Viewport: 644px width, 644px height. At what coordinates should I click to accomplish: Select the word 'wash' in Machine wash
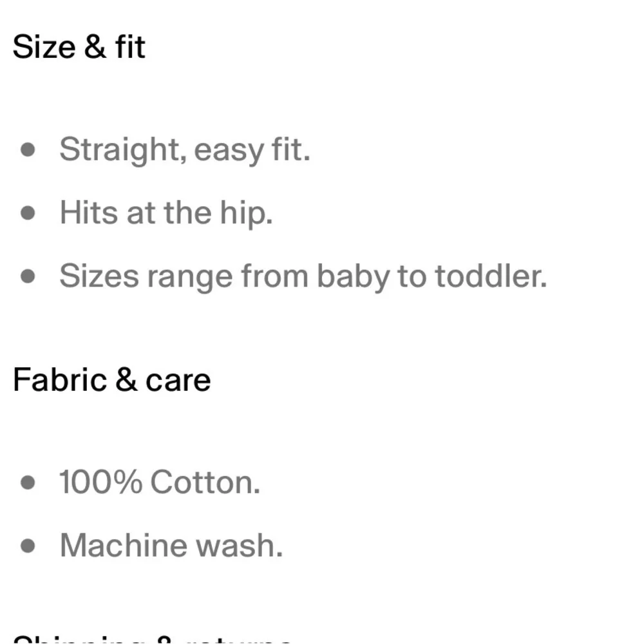(236, 545)
